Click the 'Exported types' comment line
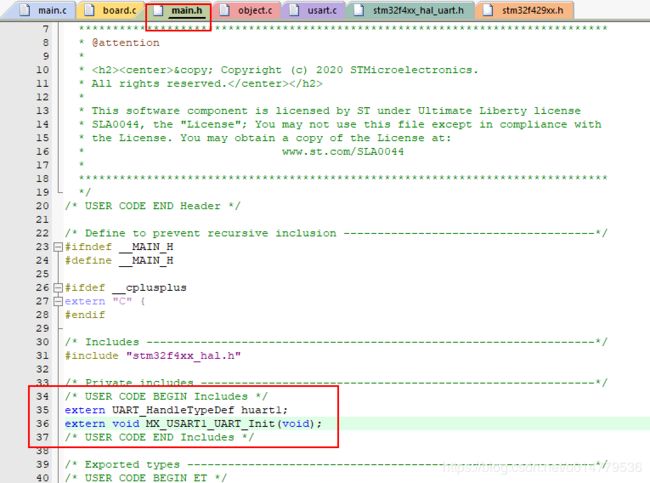This screenshot has height=483, width=650. point(336,465)
